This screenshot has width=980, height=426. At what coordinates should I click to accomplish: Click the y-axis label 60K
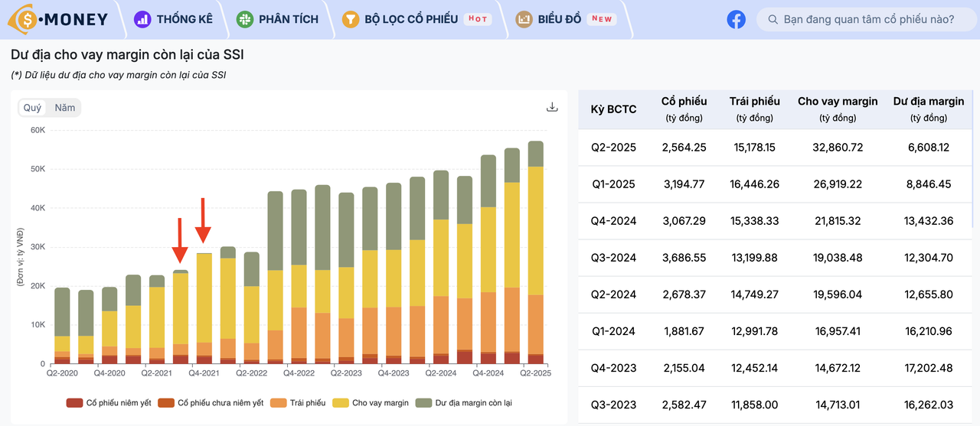tap(38, 131)
